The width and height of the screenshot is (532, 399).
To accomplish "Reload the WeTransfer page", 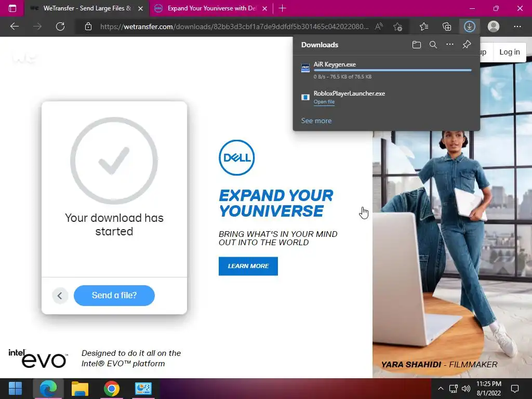I will (60, 26).
